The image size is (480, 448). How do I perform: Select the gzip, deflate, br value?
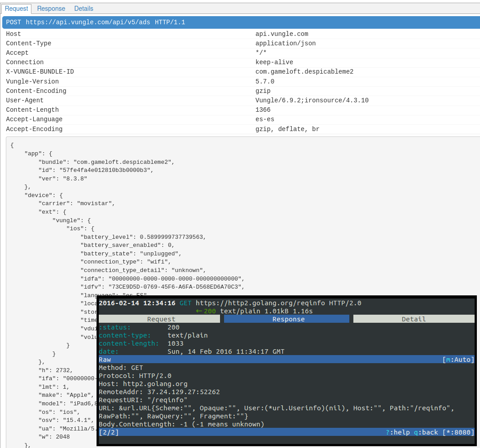pos(287,129)
